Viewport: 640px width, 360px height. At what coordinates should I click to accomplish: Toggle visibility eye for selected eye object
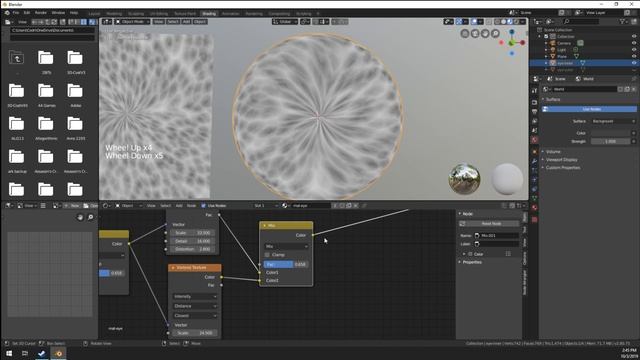(x=634, y=63)
